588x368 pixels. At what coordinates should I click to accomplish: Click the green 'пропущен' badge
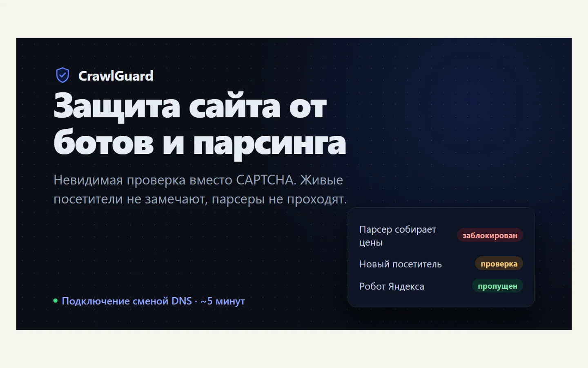coord(497,286)
